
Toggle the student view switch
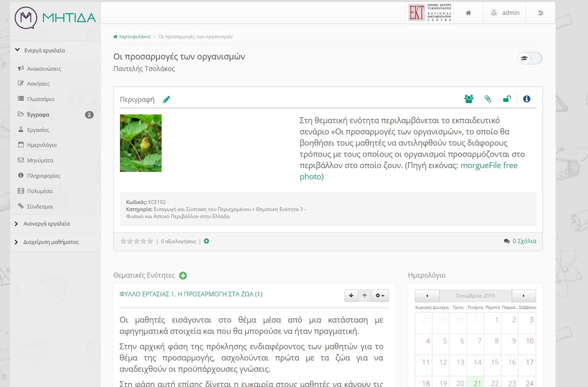tap(530, 58)
